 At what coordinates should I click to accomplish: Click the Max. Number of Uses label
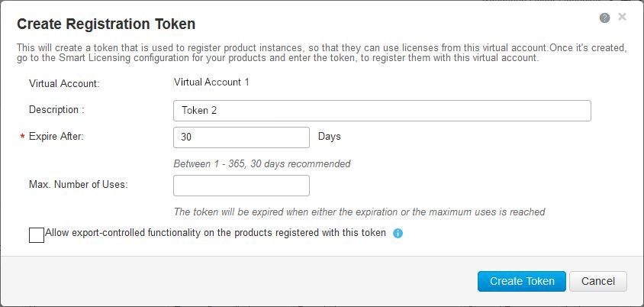point(79,185)
